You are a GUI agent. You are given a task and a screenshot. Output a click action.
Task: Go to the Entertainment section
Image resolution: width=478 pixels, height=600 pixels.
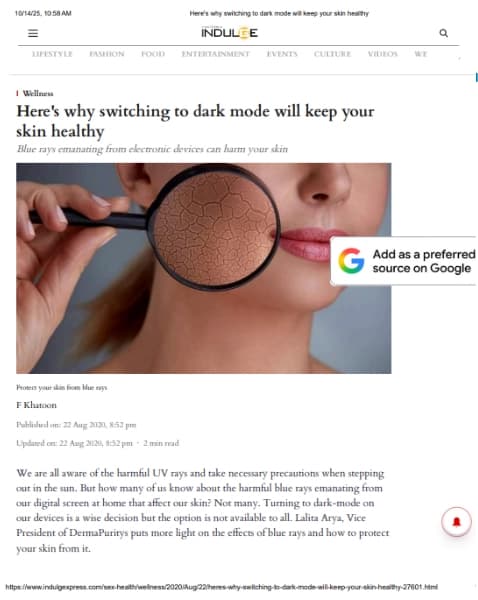pos(215,54)
